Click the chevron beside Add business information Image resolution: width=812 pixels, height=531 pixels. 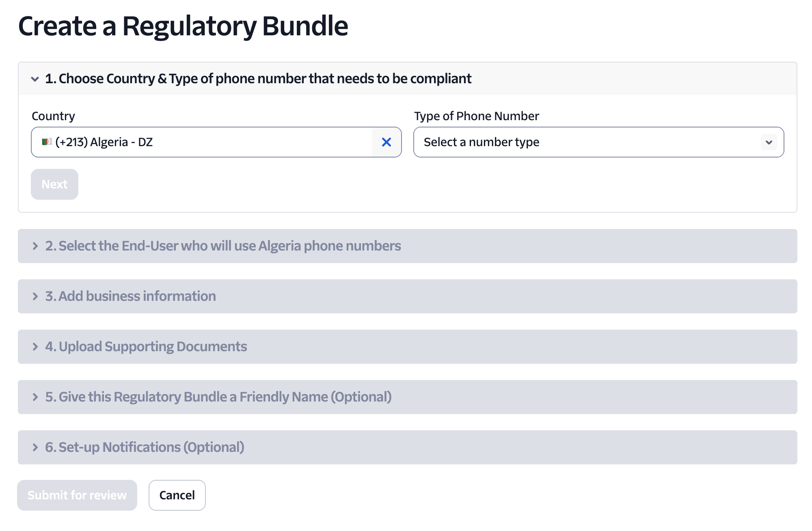(35, 296)
